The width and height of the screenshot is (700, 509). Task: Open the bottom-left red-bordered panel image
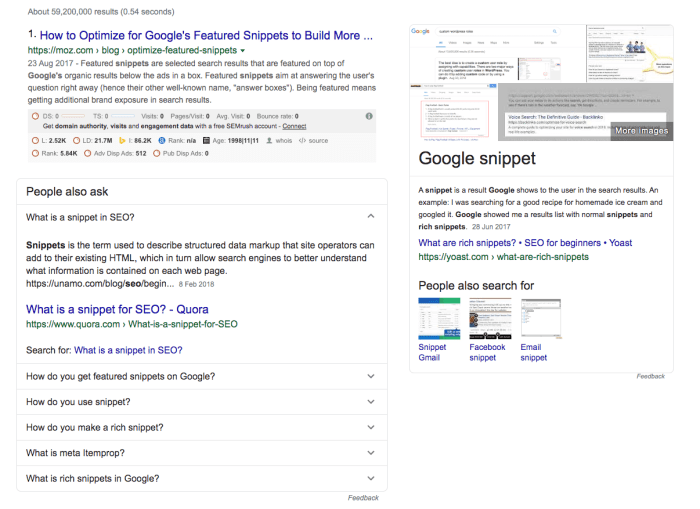[453, 112]
